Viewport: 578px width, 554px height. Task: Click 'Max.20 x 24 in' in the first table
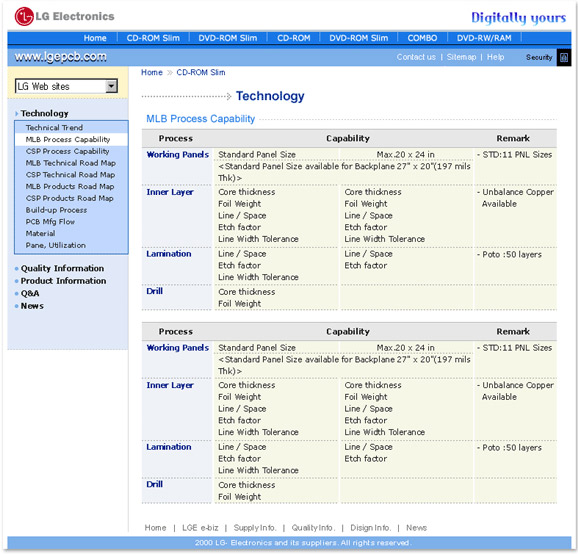[x=405, y=154]
